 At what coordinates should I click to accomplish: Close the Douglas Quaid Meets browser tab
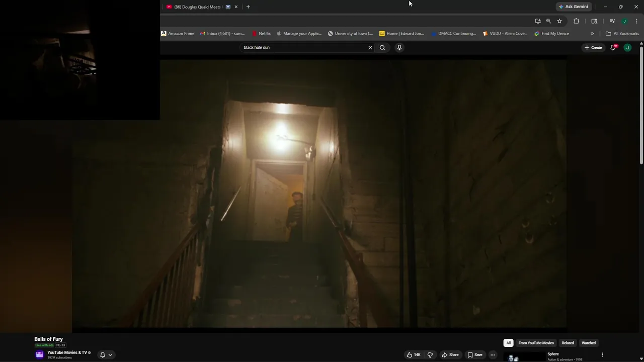click(x=236, y=7)
